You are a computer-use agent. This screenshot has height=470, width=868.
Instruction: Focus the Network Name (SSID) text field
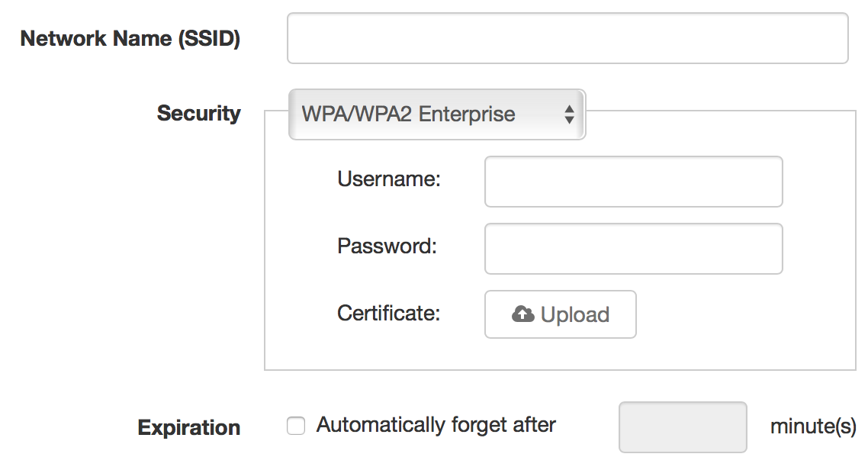click(567, 38)
